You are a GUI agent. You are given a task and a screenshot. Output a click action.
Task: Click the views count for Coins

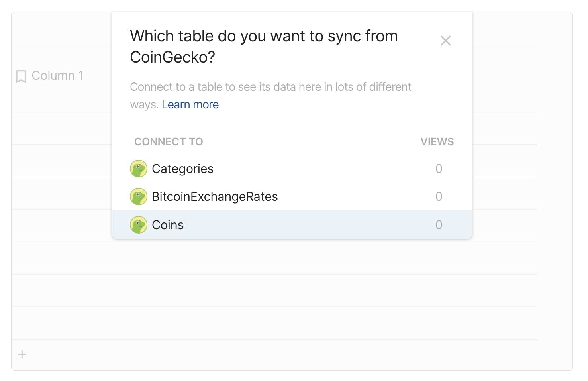(x=439, y=225)
